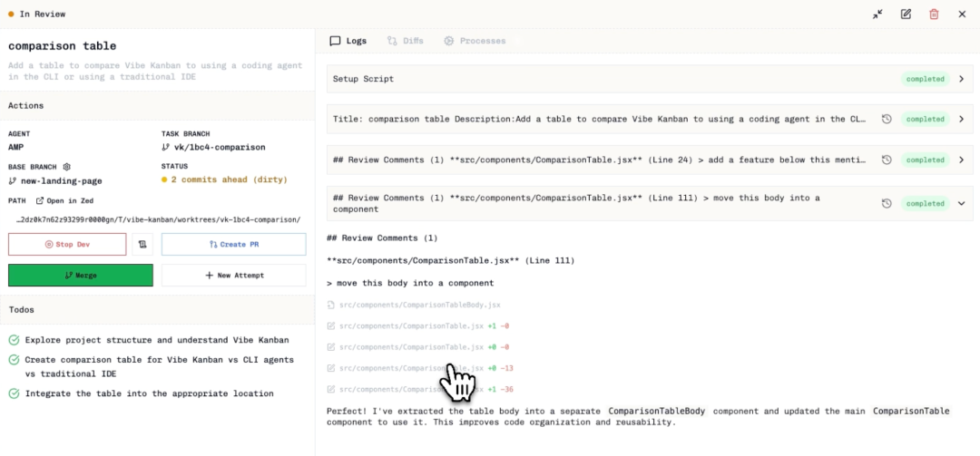Click the green Merge button
This screenshot has width=980, height=456.
[x=81, y=275]
